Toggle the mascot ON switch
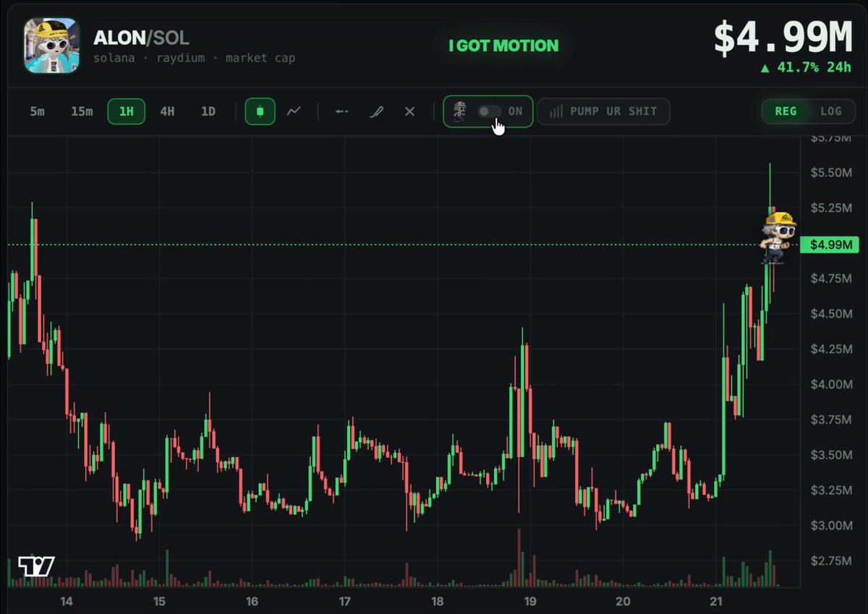This screenshot has width=868, height=614. pyautogui.click(x=489, y=111)
